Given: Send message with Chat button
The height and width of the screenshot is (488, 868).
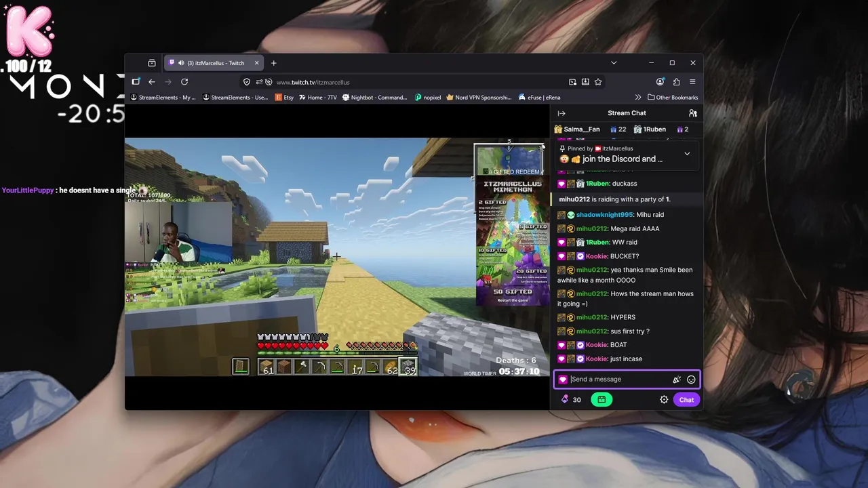Looking at the screenshot, I should 686,400.
